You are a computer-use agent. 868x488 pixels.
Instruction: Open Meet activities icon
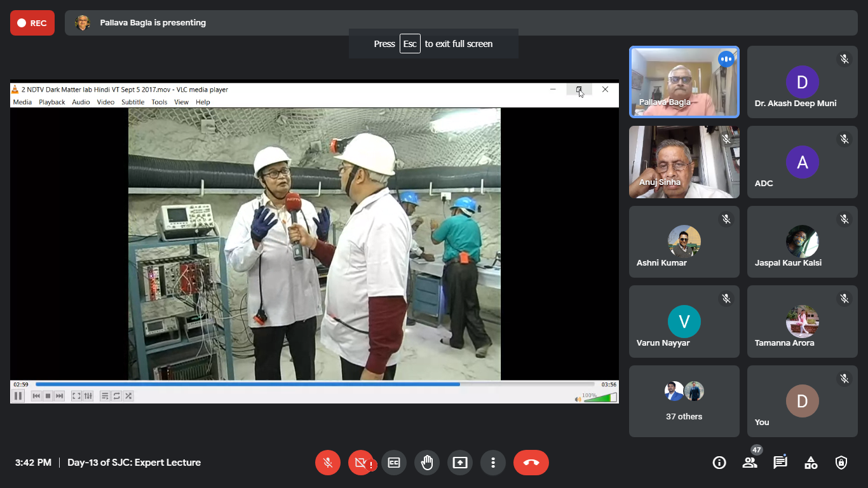[811, 463]
